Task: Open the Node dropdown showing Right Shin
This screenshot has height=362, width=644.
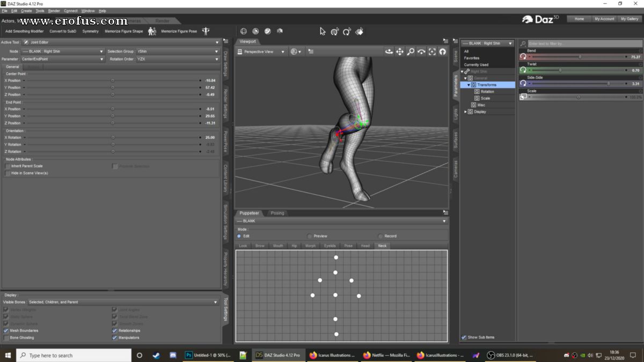Action: [63, 51]
